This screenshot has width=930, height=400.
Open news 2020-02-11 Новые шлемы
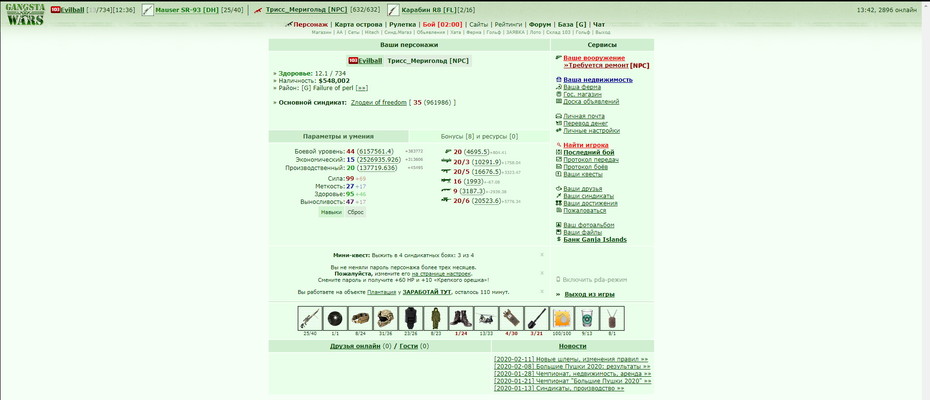(571, 359)
